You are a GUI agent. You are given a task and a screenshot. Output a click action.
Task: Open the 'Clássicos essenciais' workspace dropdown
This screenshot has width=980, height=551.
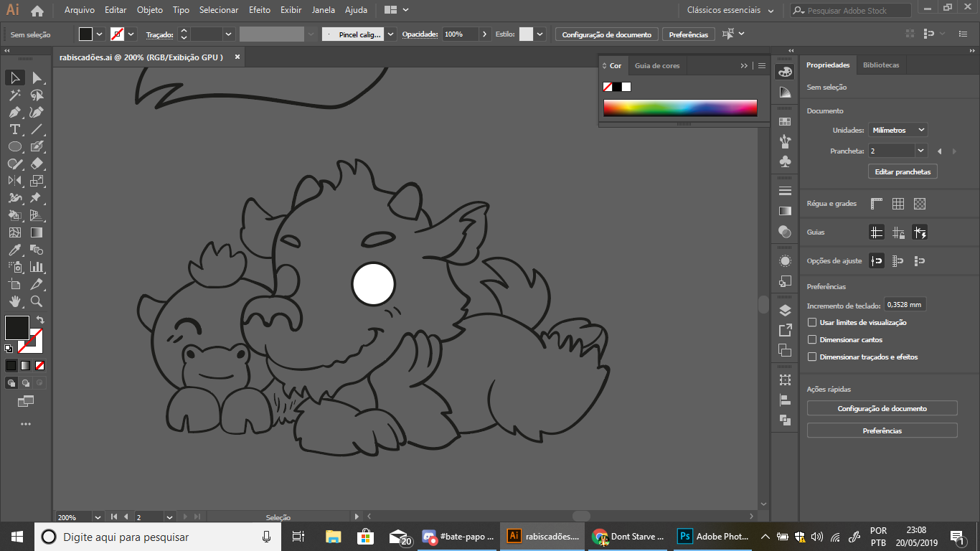point(730,11)
